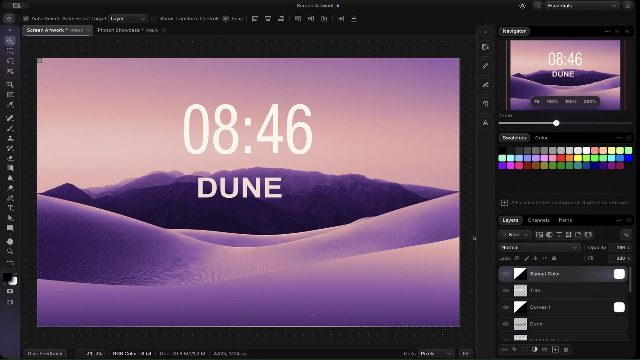
Task: Open the collapsed Character panel icon
Action: click(x=485, y=122)
